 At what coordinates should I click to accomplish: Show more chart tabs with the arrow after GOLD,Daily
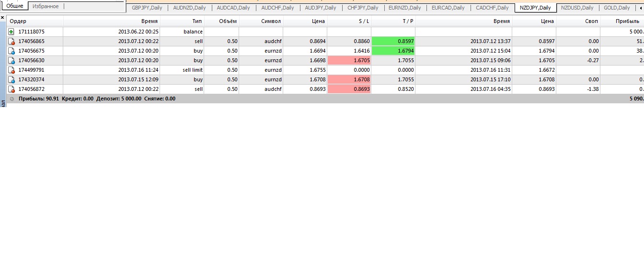tap(642, 8)
